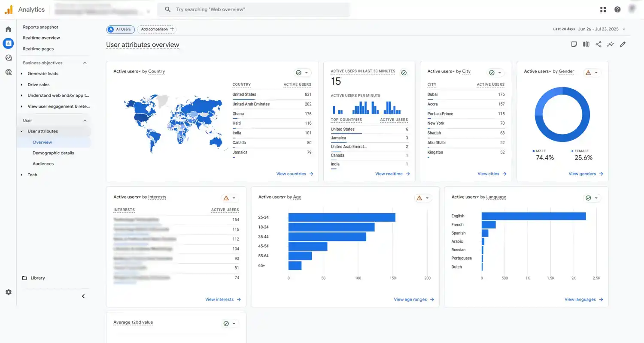Open the comparison view icon
This screenshot has width=644, height=343.
pos(586,44)
